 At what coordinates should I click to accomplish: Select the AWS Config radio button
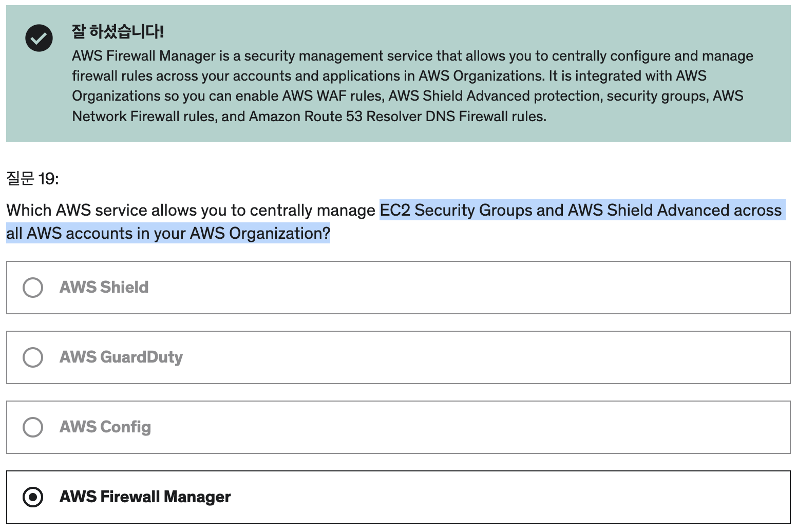point(33,427)
